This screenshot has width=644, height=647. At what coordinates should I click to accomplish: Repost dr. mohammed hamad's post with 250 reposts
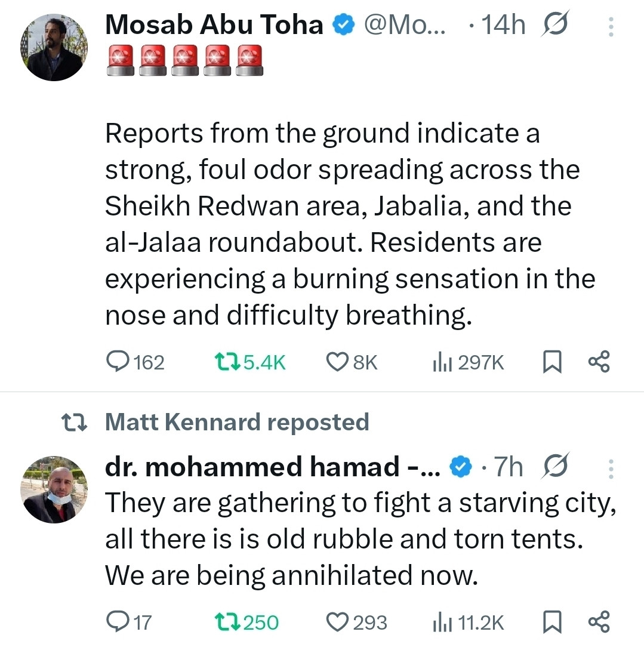[246, 622]
